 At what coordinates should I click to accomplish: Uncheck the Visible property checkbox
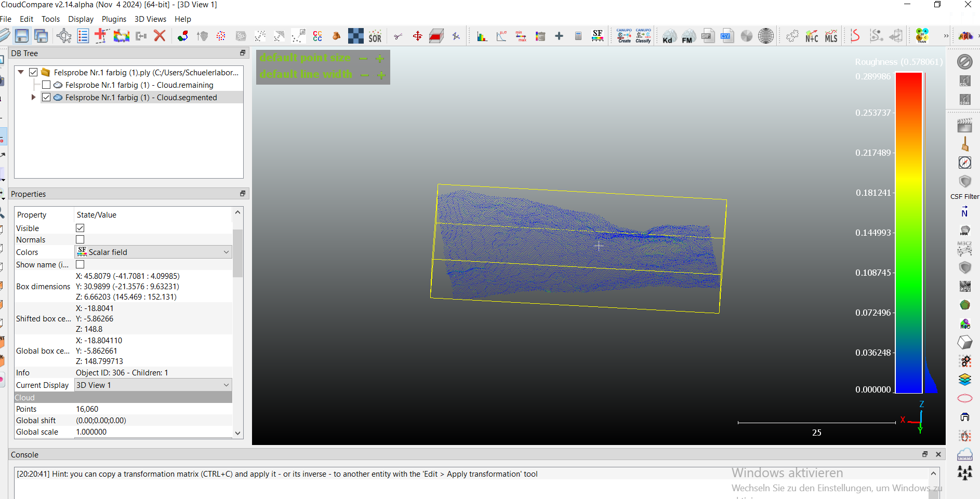[x=80, y=228]
